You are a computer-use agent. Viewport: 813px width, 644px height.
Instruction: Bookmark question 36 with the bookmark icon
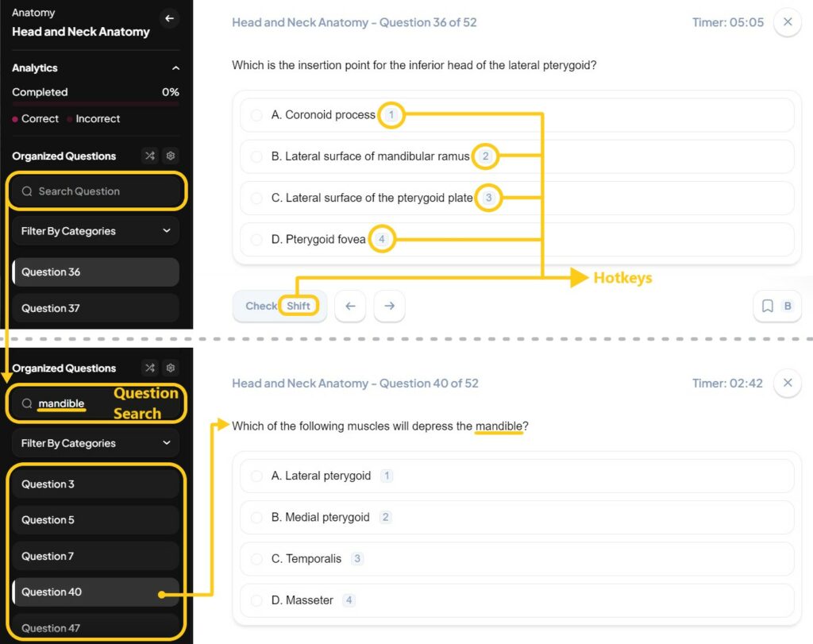766,306
